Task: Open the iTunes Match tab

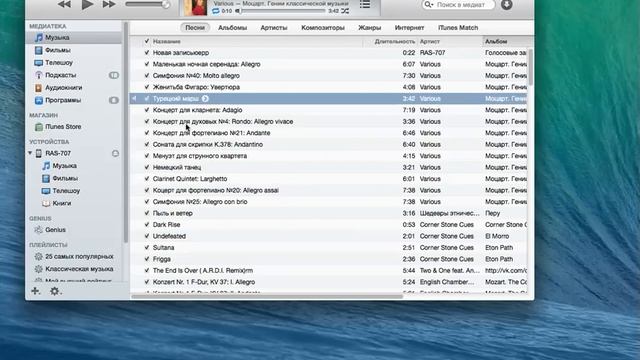Action: [x=458, y=28]
